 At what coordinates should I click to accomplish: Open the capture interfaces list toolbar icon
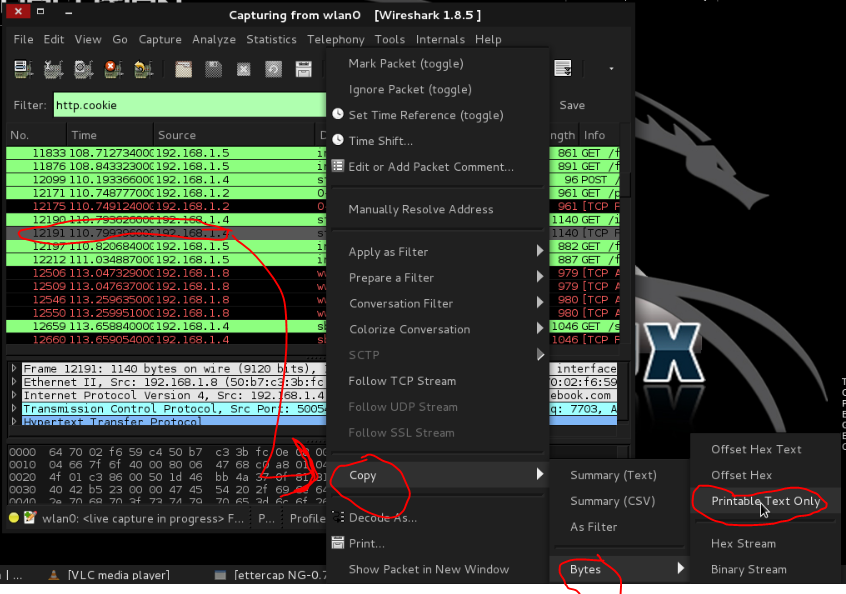point(23,69)
